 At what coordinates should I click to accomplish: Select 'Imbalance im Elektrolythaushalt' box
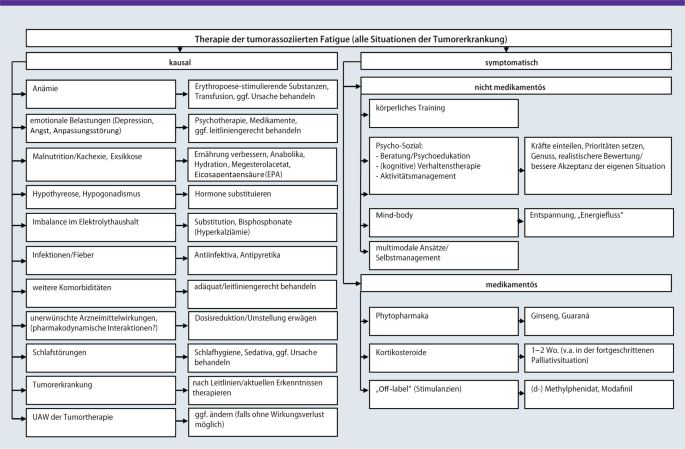click(101, 227)
